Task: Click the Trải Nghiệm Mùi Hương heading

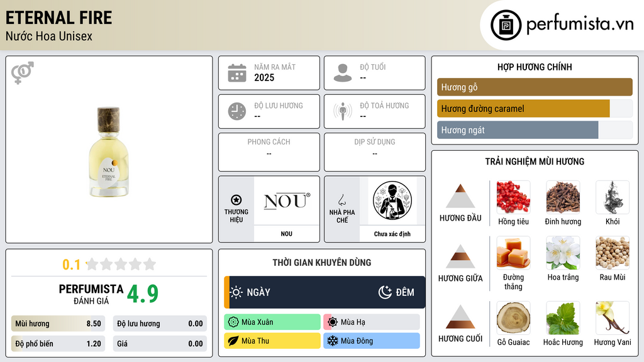Action: pyautogui.click(x=535, y=162)
